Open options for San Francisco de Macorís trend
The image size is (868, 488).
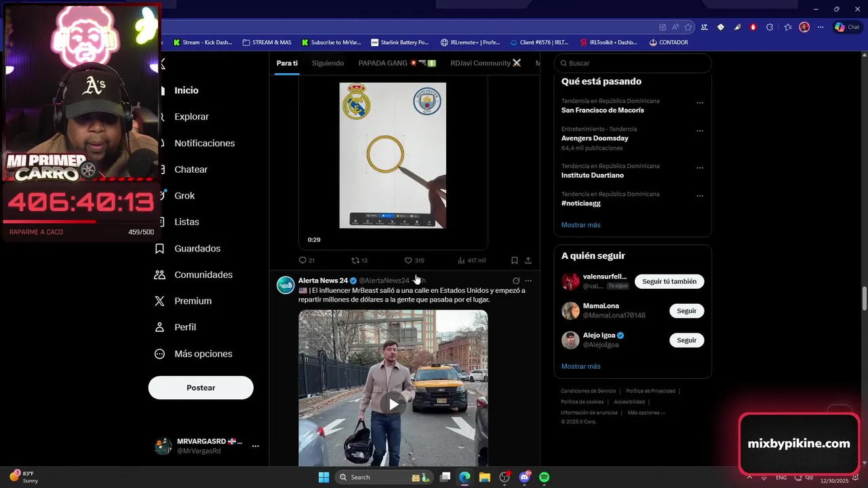(x=700, y=103)
